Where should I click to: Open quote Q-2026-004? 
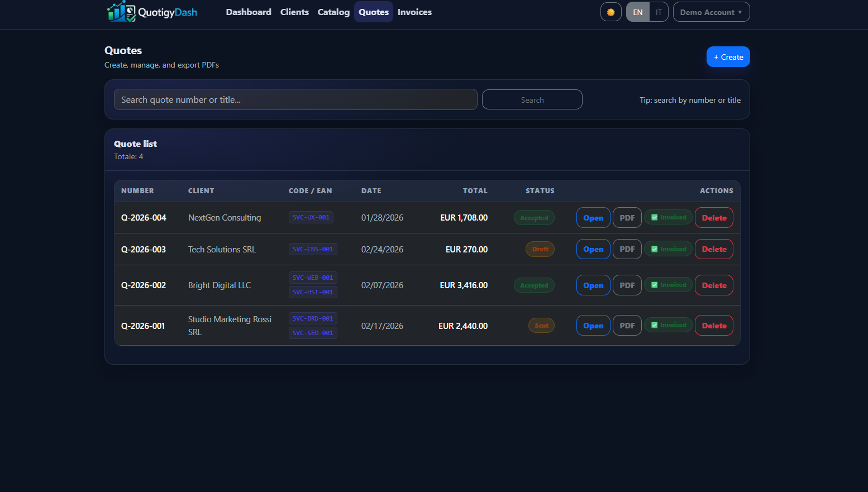(x=593, y=218)
